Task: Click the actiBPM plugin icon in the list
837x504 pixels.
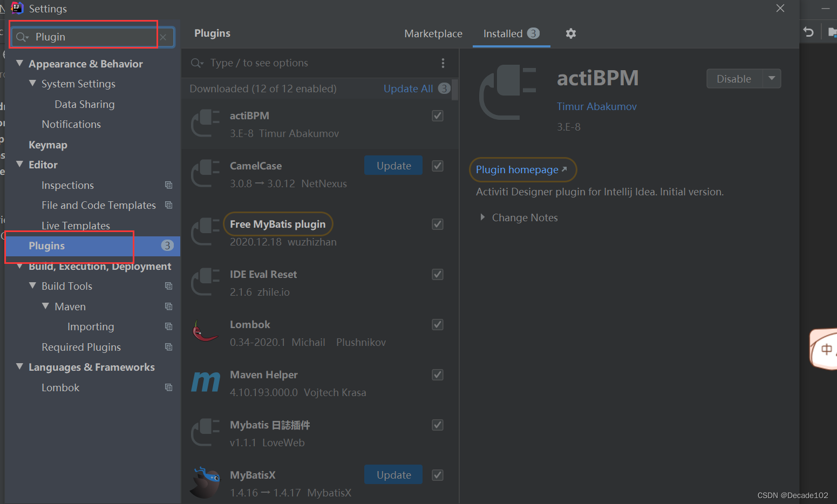Action: pos(205,124)
